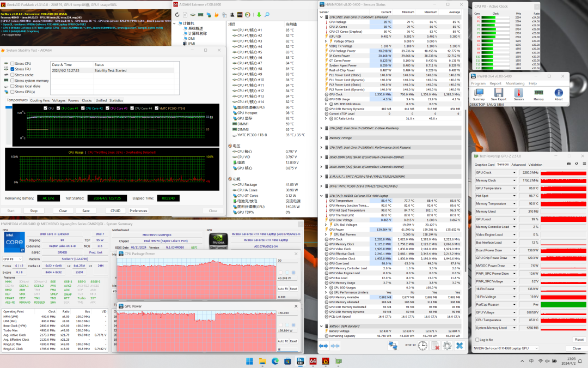This screenshot has height=368, width=588.
Task: Click network computers icon in HWiNFO sensors footer
Action: pos(393,346)
